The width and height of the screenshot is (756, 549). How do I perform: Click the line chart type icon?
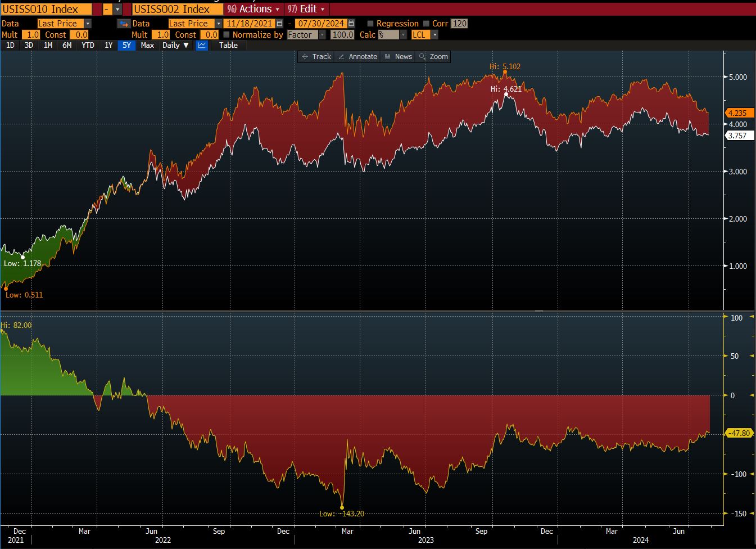click(x=201, y=45)
